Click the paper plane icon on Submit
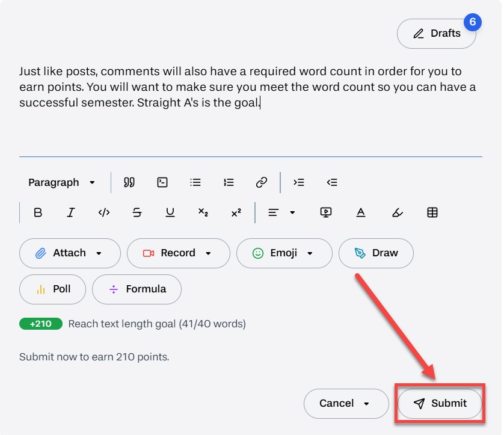 pos(419,404)
